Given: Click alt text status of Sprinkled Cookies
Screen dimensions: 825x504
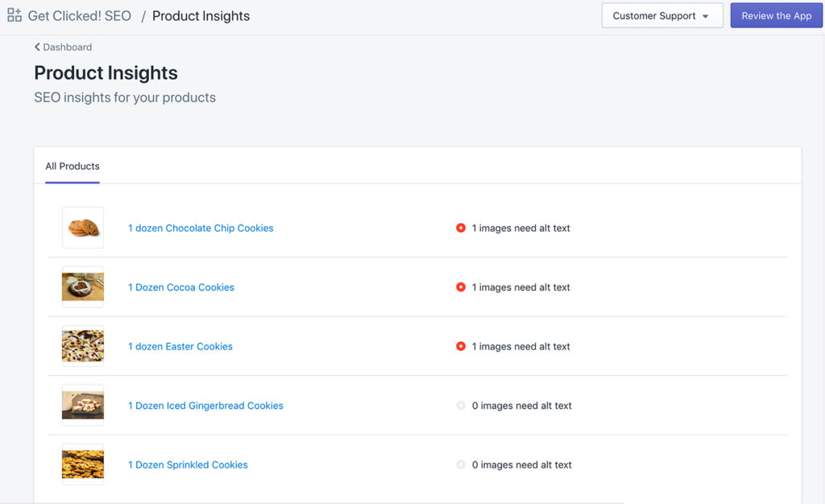Looking at the screenshot, I should point(521,465).
